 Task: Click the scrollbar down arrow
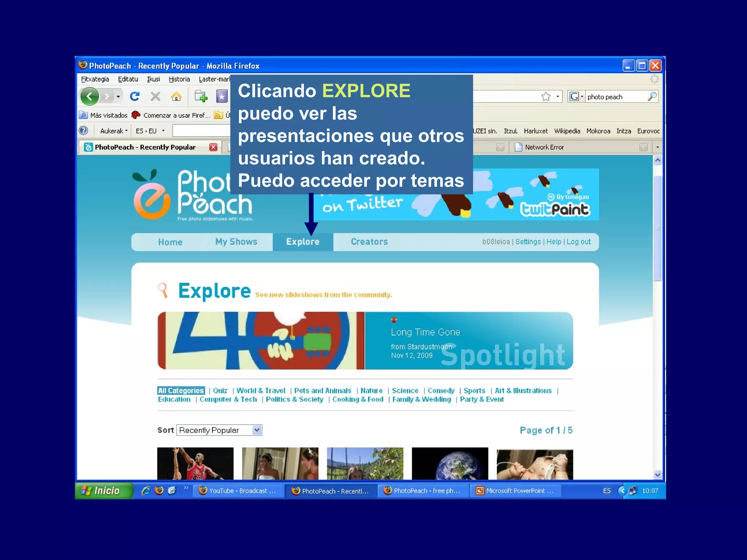tap(657, 475)
